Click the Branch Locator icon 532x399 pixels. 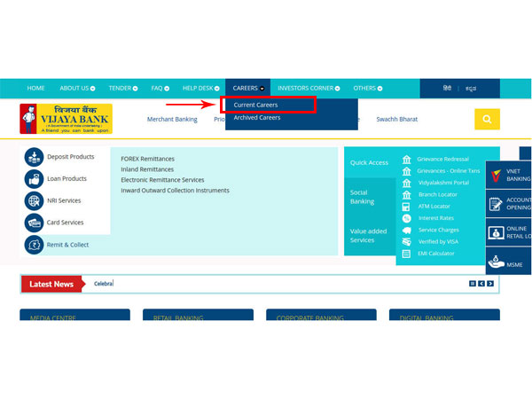(x=406, y=195)
